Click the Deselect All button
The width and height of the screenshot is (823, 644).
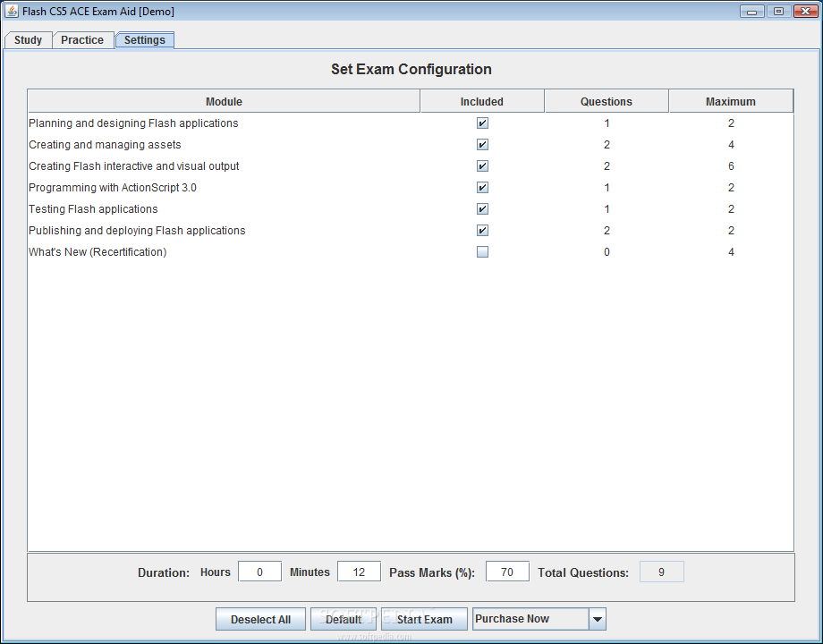tap(261, 619)
